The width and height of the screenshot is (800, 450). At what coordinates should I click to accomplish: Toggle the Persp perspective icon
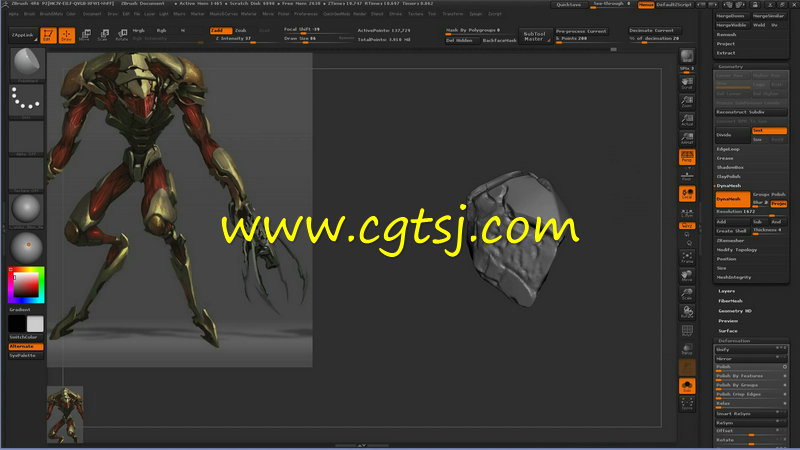[x=687, y=157]
